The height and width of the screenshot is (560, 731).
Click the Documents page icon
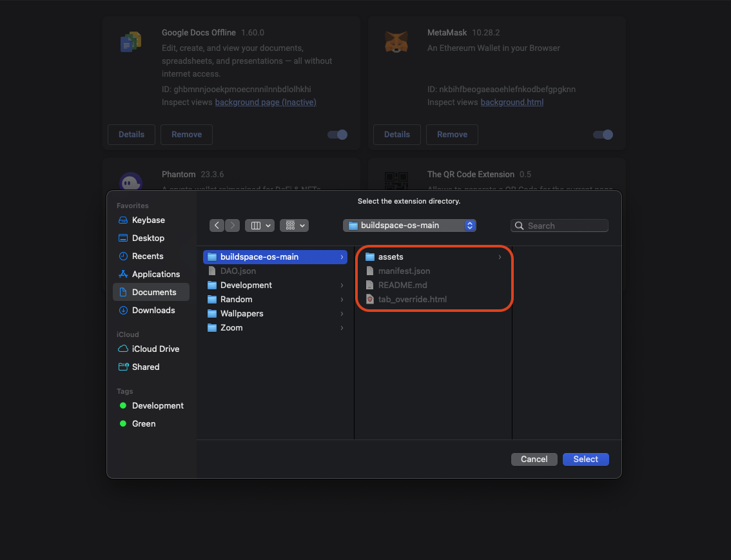click(x=123, y=292)
